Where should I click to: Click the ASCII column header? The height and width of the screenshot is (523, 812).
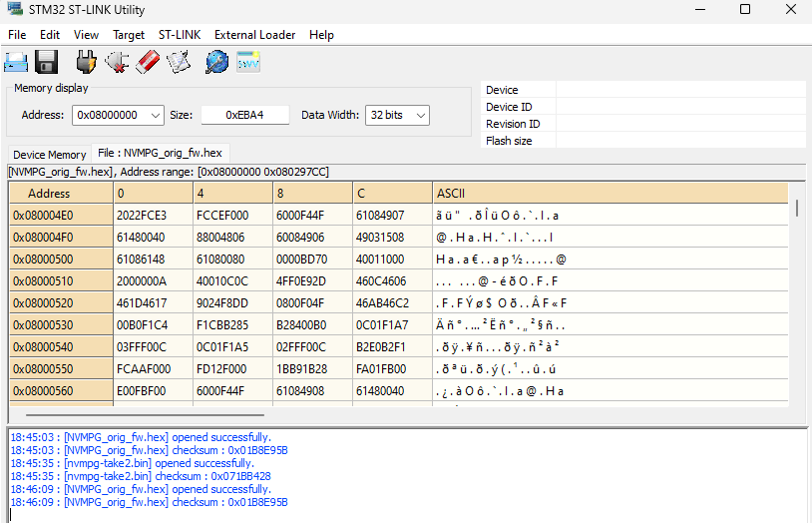coord(610,194)
